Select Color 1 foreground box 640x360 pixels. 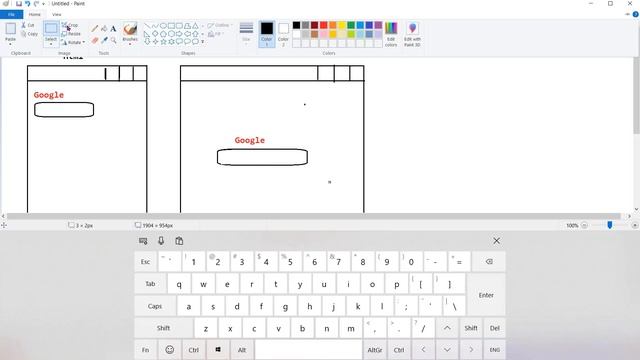(x=267, y=34)
